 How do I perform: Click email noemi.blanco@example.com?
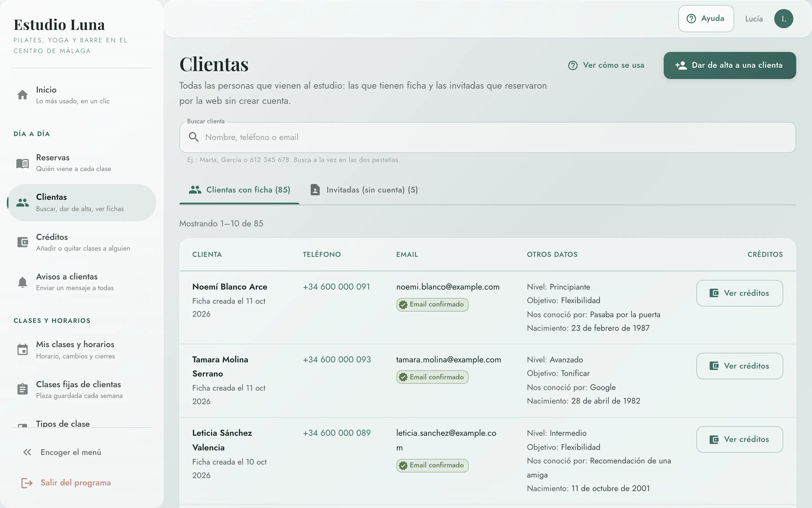click(x=448, y=286)
